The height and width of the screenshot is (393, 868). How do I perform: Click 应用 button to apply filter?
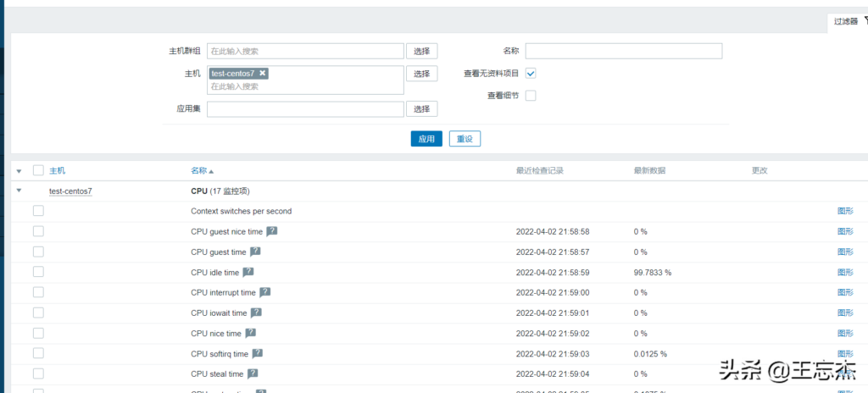426,139
